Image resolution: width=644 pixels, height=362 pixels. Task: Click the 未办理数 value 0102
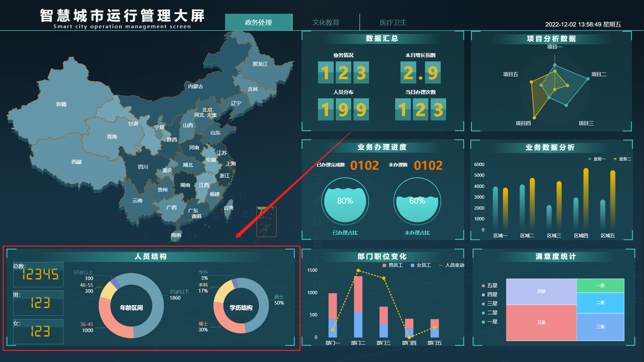click(x=428, y=165)
